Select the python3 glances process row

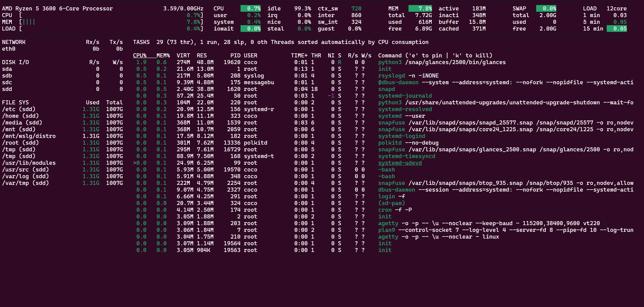(437, 62)
